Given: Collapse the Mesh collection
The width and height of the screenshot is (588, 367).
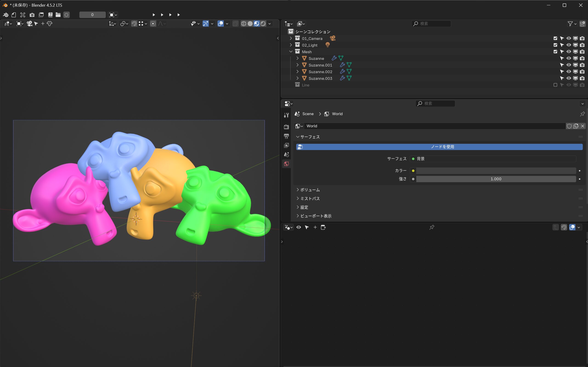Looking at the screenshot, I should 291,52.
